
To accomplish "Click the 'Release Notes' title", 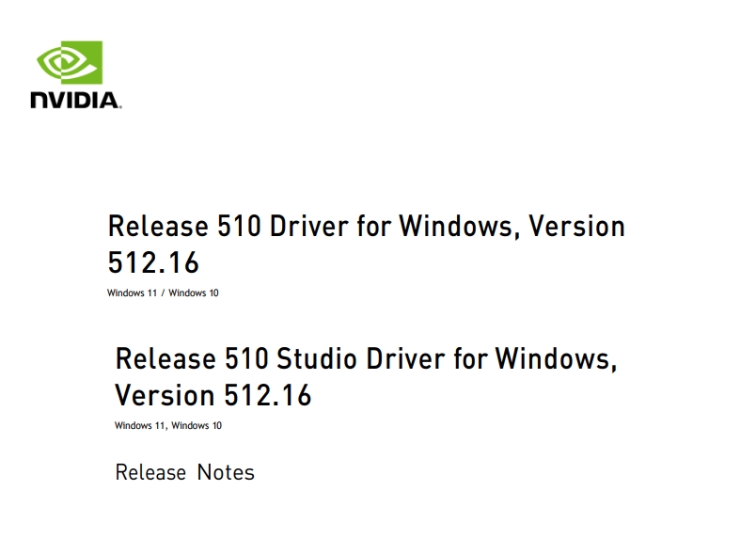I will coord(184,472).
